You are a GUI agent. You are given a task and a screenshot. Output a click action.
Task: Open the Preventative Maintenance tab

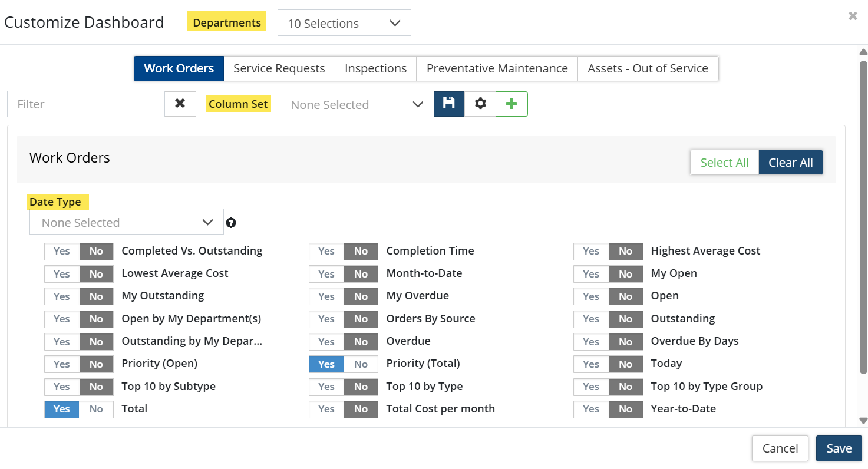[x=497, y=68]
